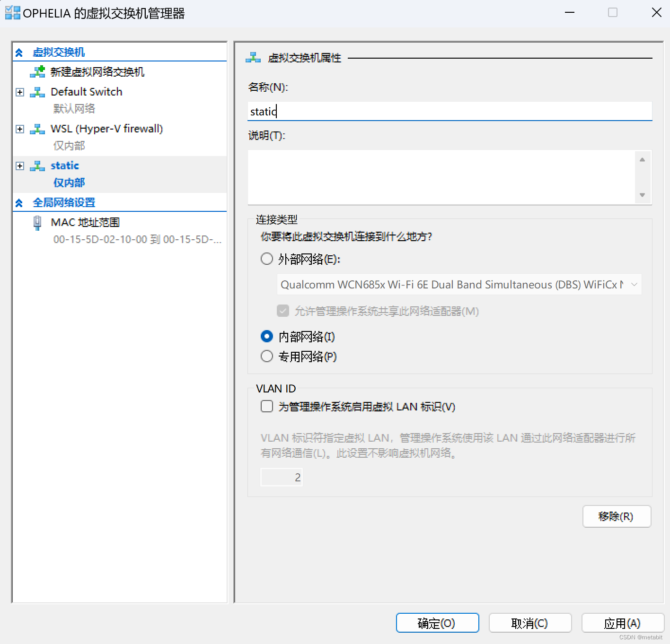Viewport: 670px width, 644px height.
Task: Click the static switch network icon
Action: point(37,165)
